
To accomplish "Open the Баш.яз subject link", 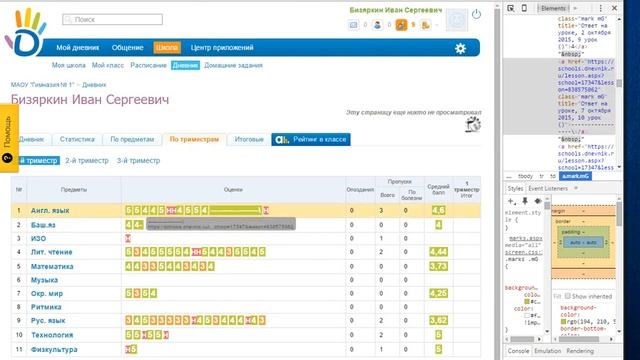I will click(x=43, y=225).
